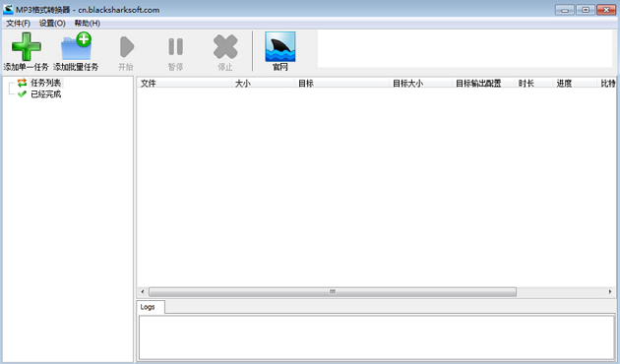
Task: Click the folder Add Batch Task icon
Action: [76, 46]
